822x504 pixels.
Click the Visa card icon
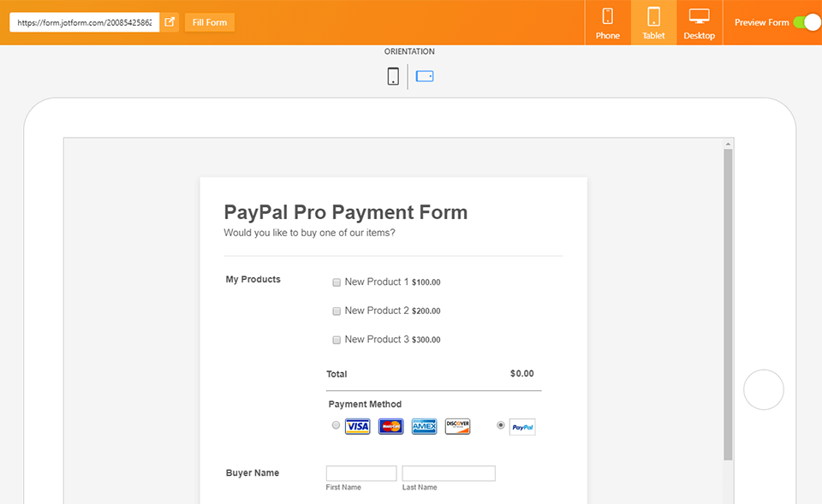tap(357, 425)
